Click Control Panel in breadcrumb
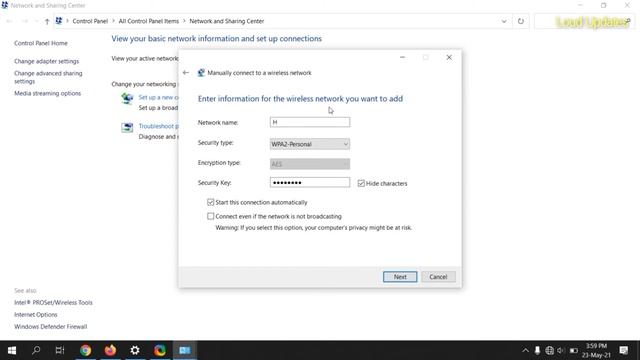 coord(90,21)
